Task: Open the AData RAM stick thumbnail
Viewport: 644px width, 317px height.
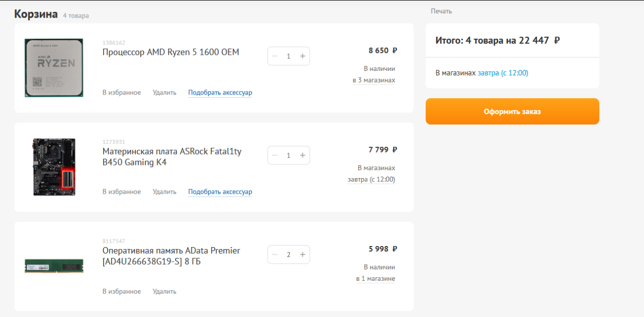Action: [x=54, y=266]
